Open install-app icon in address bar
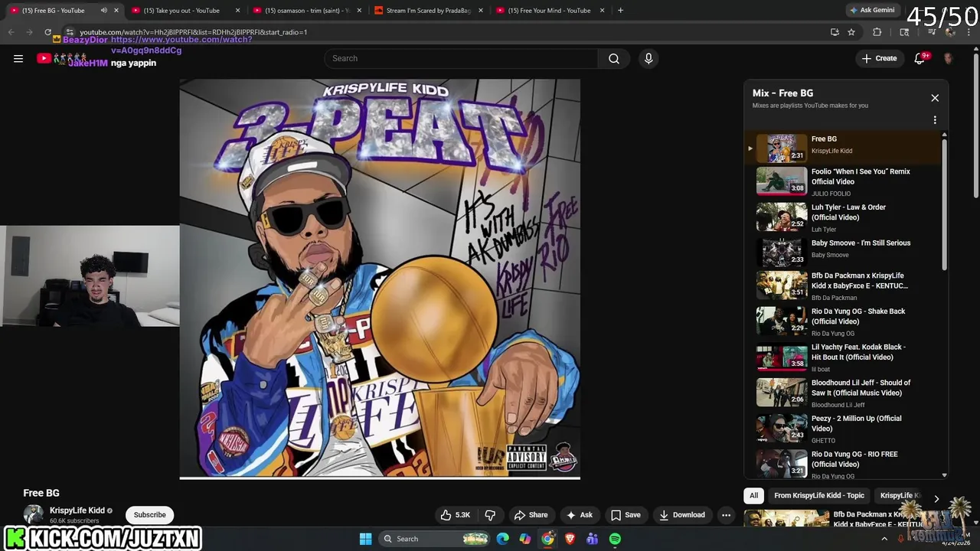Viewport: 980px width, 551px height. coord(835,32)
